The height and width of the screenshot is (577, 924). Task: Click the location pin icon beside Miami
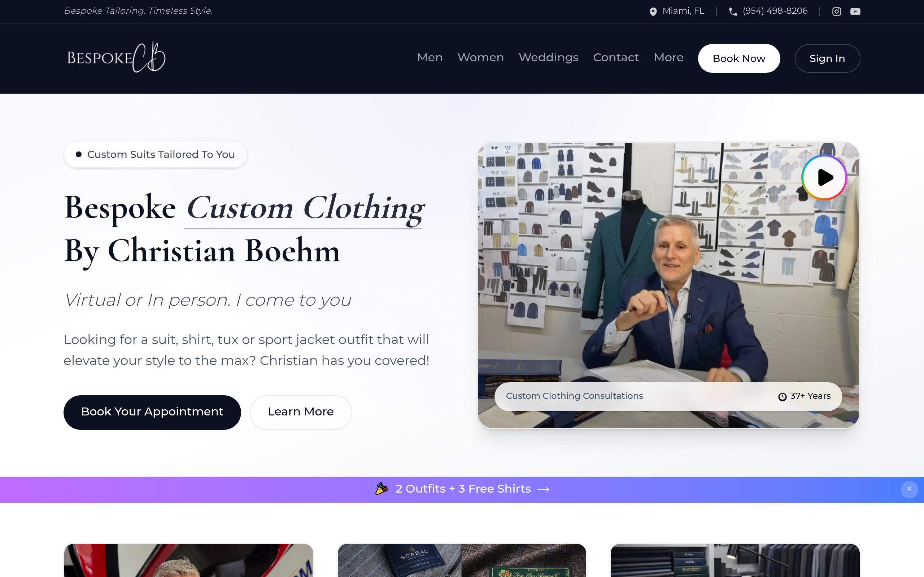(x=653, y=12)
